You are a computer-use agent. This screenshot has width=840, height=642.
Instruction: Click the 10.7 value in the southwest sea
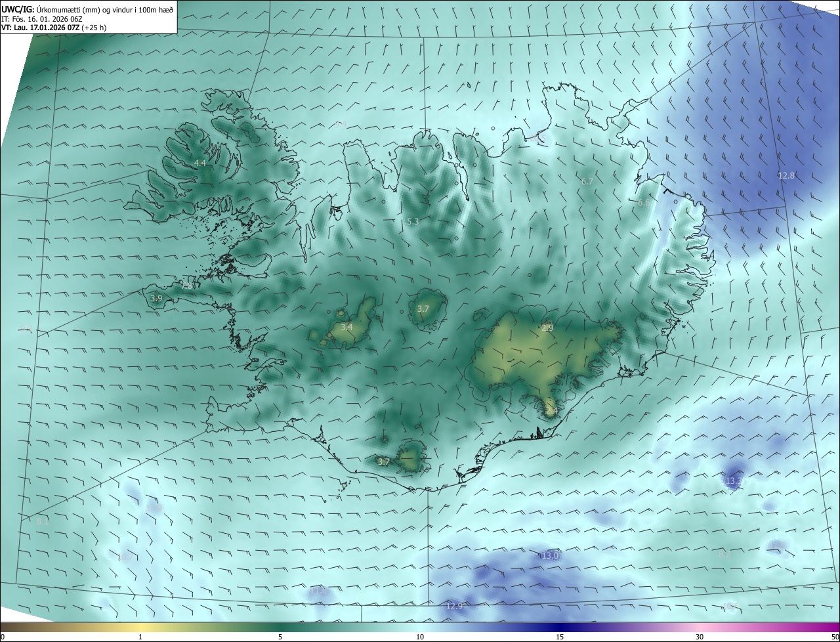click(x=125, y=557)
